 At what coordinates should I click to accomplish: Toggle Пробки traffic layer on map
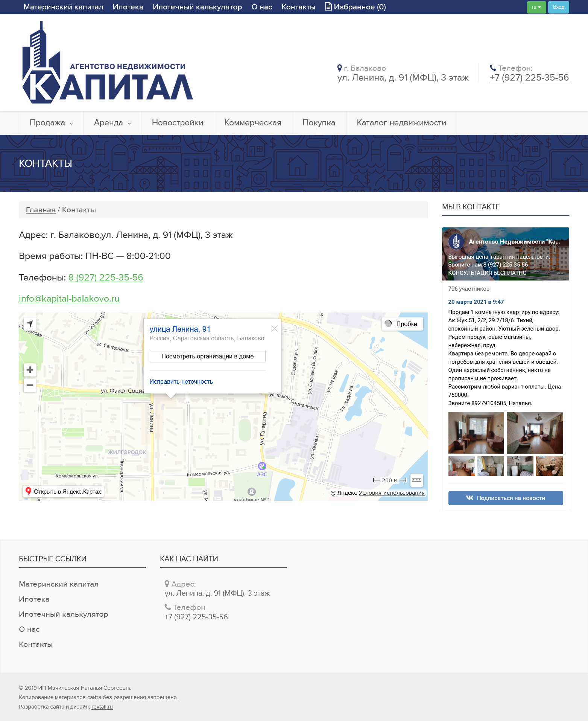point(402,324)
